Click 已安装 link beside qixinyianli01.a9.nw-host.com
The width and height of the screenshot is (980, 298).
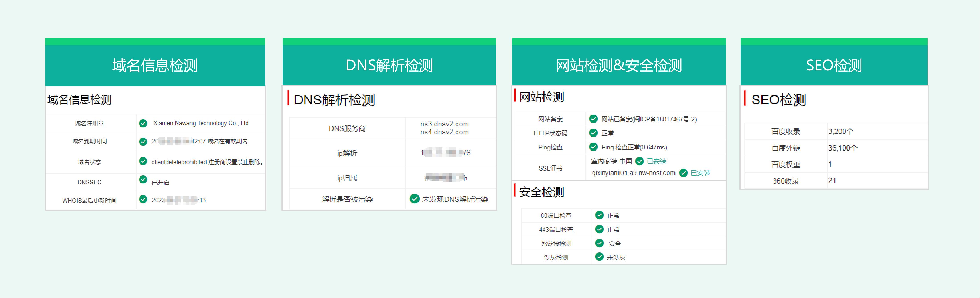(x=700, y=173)
